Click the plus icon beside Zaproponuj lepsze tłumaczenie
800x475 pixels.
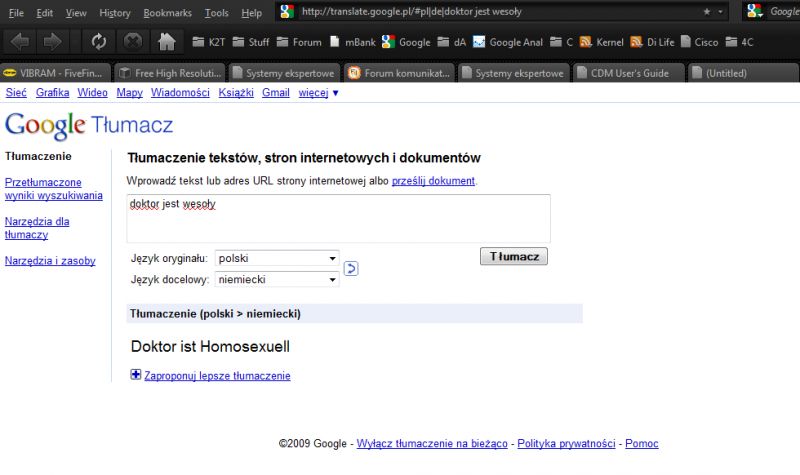(x=136, y=375)
